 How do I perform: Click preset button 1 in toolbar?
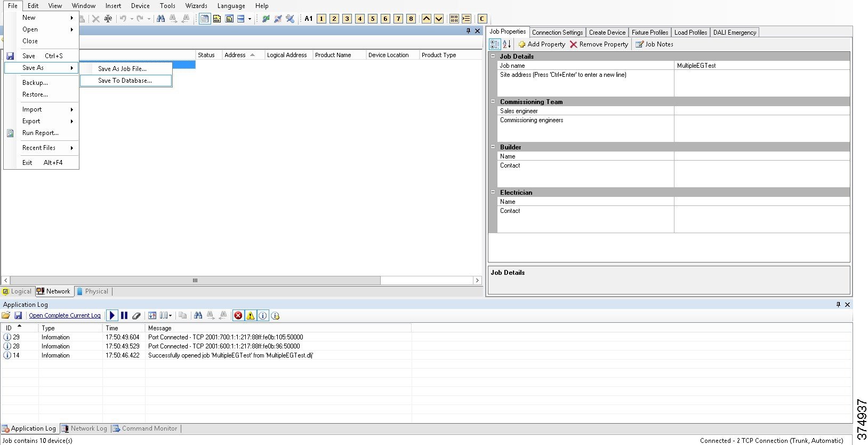pyautogui.click(x=322, y=19)
